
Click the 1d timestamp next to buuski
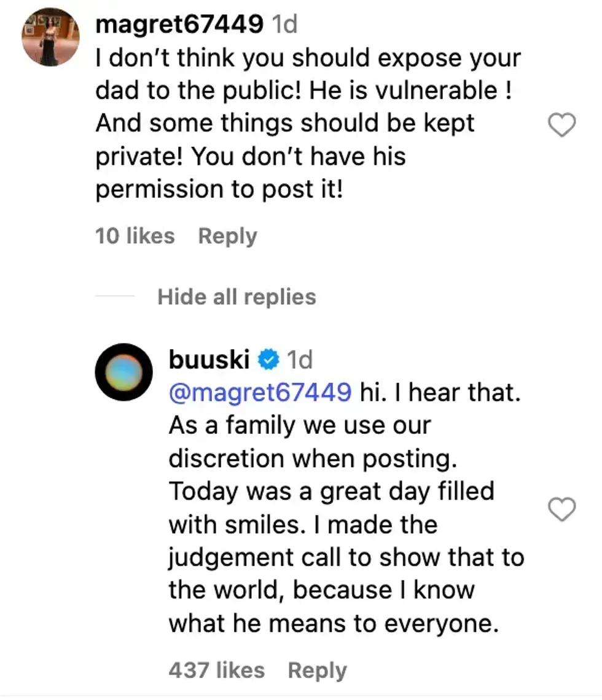click(300, 360)
